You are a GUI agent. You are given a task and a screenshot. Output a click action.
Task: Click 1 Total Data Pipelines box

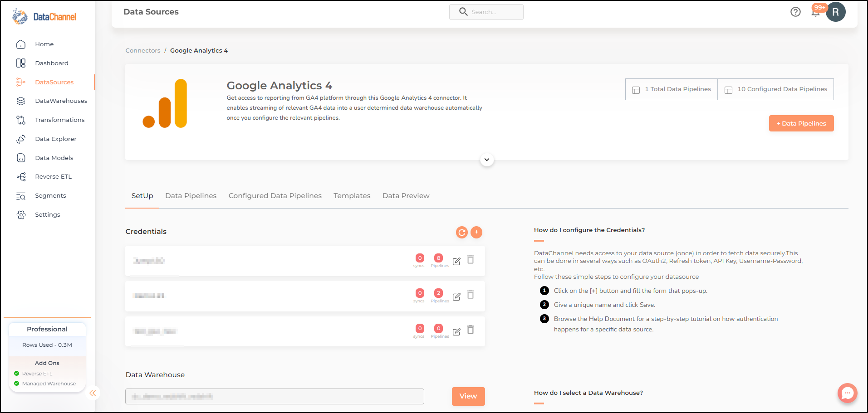coord(672,89)
